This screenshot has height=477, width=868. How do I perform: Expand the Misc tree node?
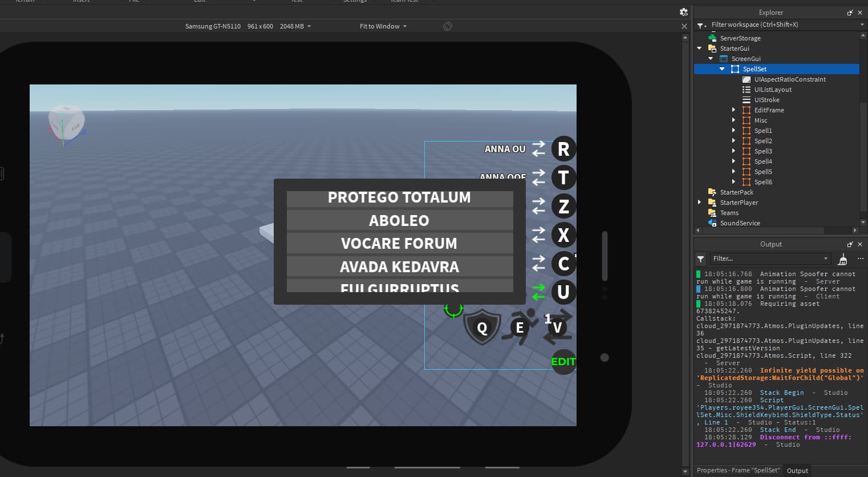click(x=733, y=120)
